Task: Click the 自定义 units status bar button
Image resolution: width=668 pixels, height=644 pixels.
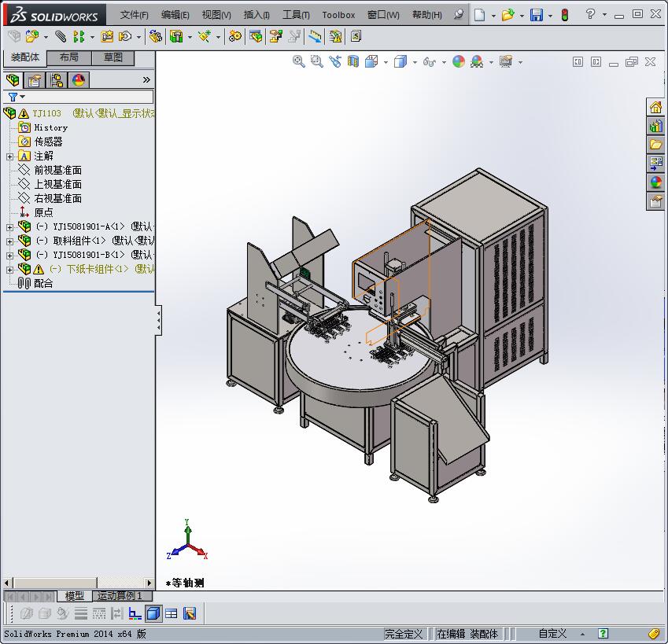Action: pos(552,634)
